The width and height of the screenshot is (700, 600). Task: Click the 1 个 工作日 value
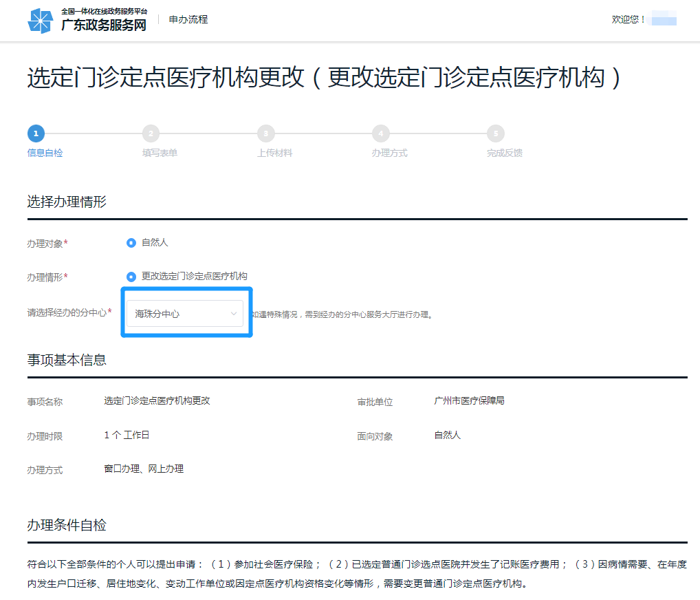click(127, 435)
